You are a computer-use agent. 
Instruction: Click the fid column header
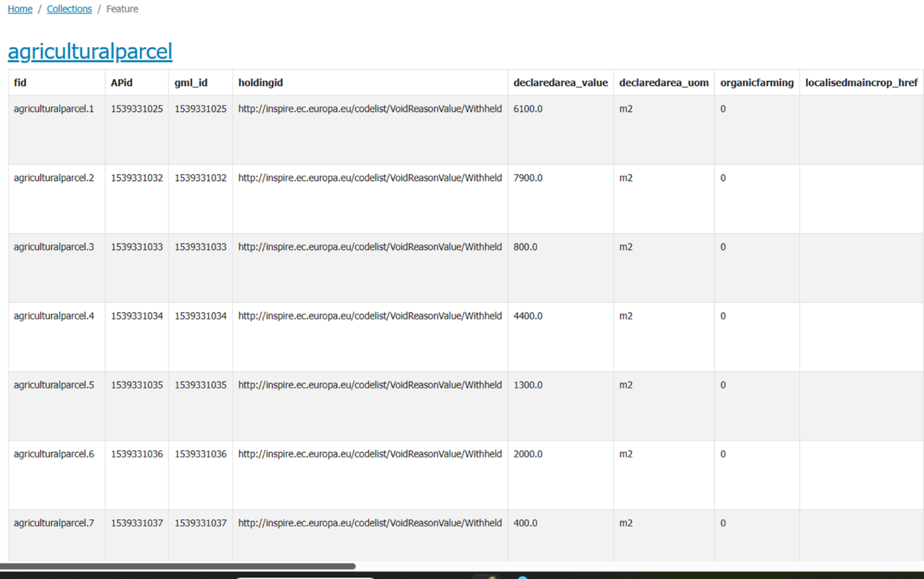click(20, 83)
